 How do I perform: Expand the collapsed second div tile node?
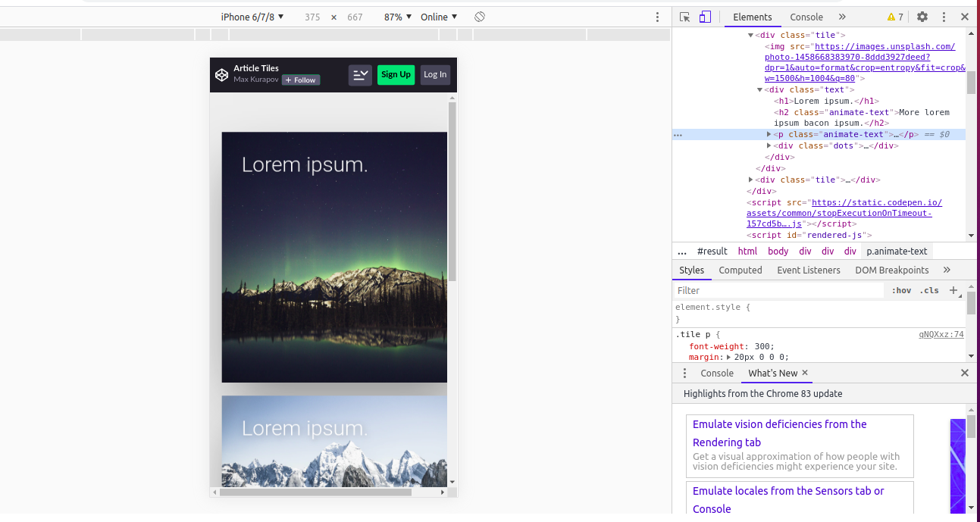(751, 180)
